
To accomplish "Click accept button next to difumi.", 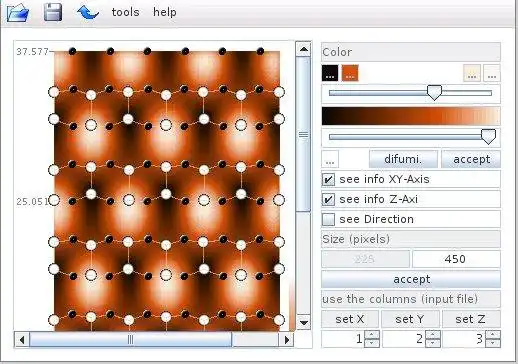I will pyautogui.click(x=471, y=159).
